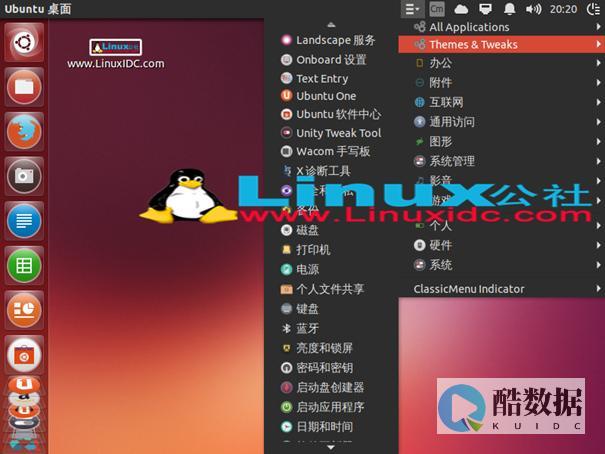Open 蓝牙 bluetooth settings entry

331,328
